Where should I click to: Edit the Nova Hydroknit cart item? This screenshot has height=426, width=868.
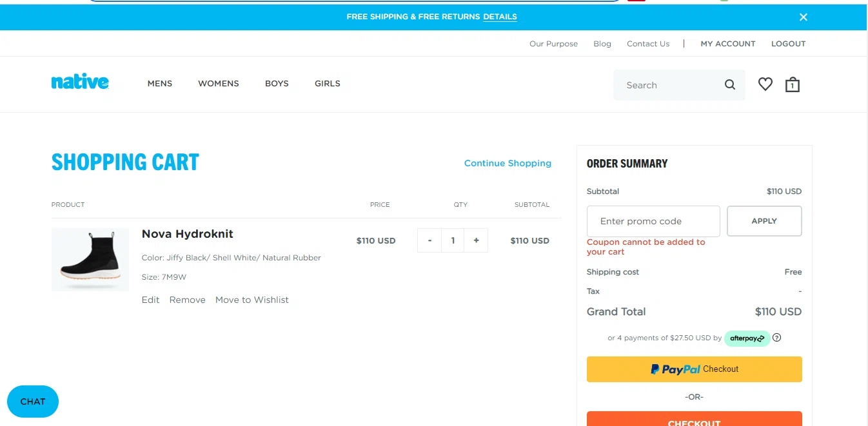(x=150, y=300)
